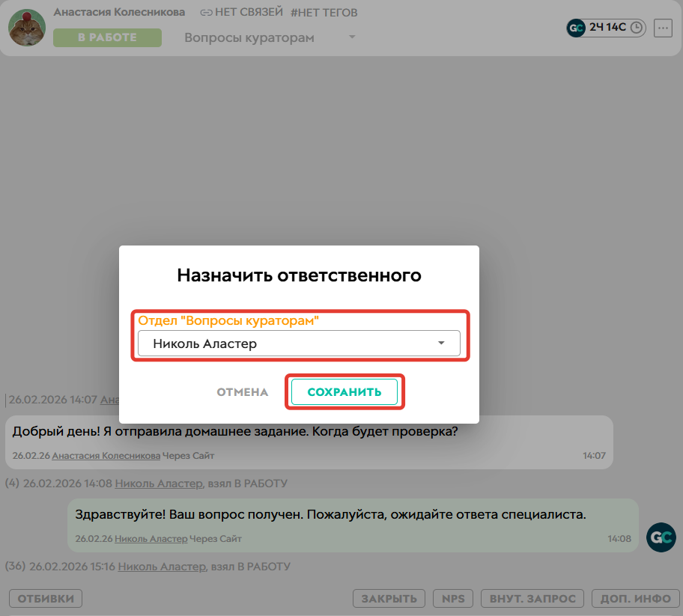683x616 pixels.
Task: Click the Назначить ответственного dialog title
Action: [x=299, y=275]
